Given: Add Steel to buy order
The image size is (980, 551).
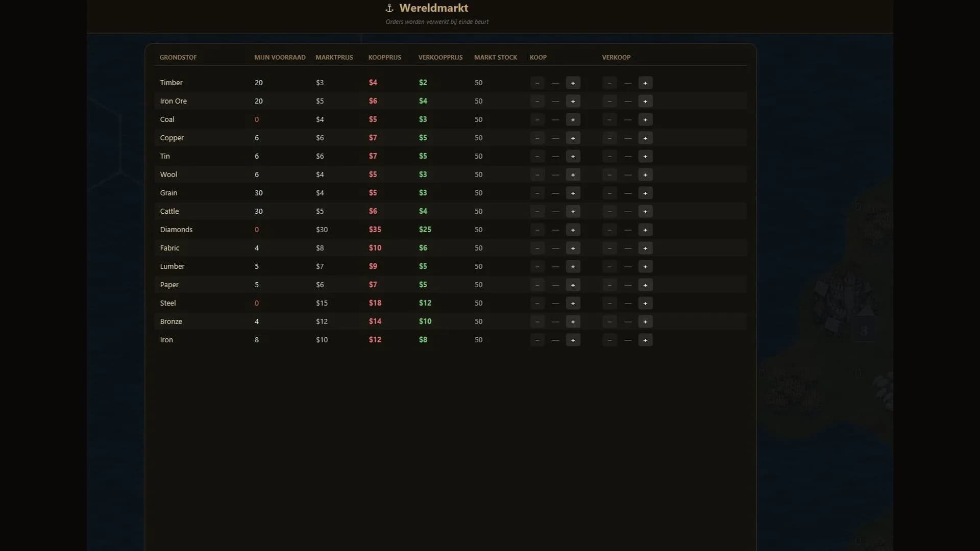Looking at the screenshot, I should point(573,303).
